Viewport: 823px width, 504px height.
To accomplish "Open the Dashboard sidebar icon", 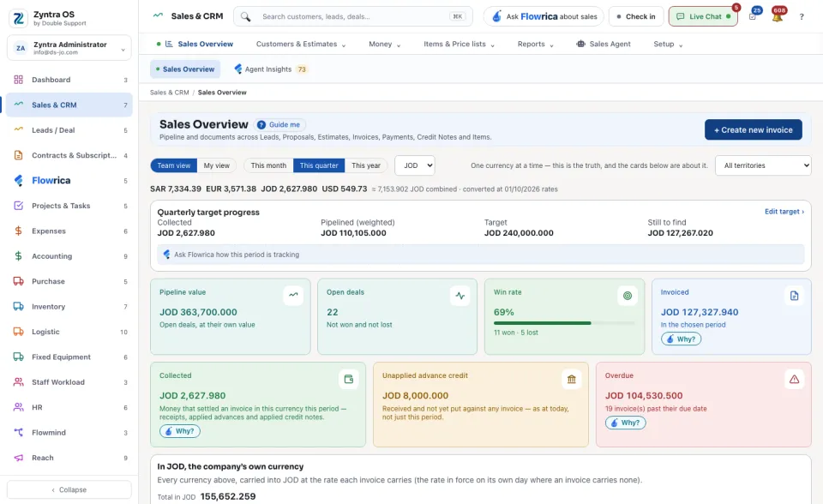I will pyautogui.click(x=18, y=80).
